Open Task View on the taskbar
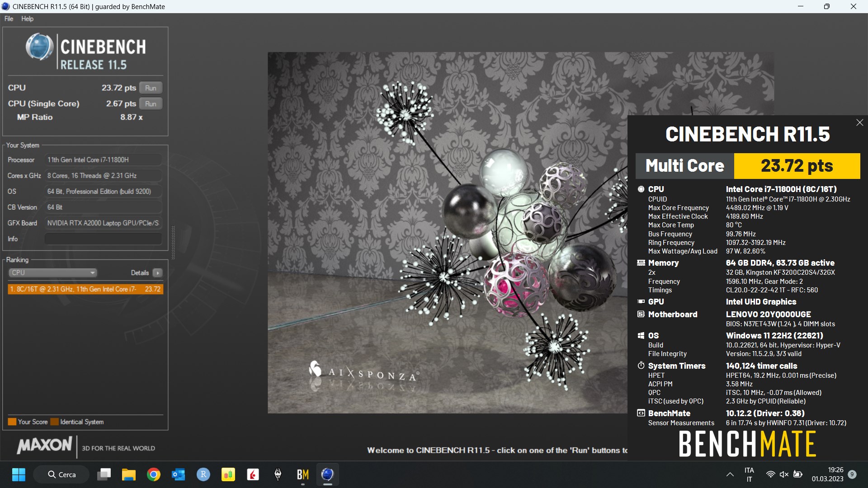The height and width of the screenshot is (488, 868). tap(104, 474)
